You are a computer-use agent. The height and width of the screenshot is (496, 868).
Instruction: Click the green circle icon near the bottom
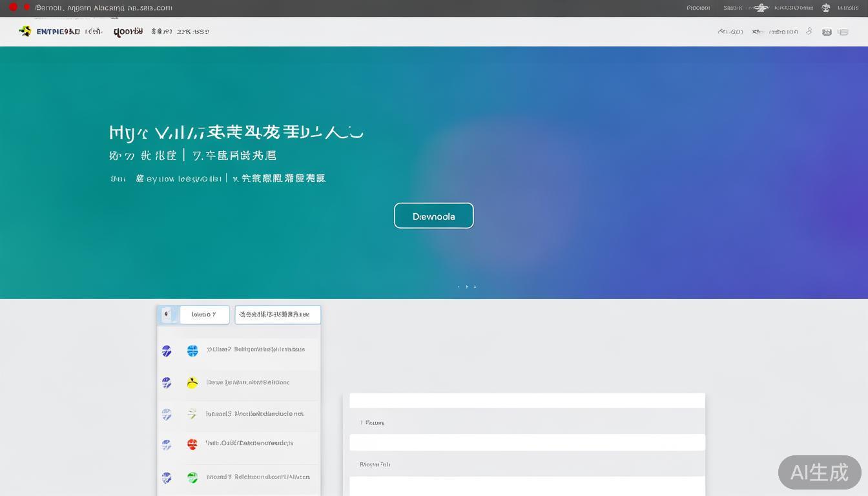pyautogui.click(x=192, y=477)
